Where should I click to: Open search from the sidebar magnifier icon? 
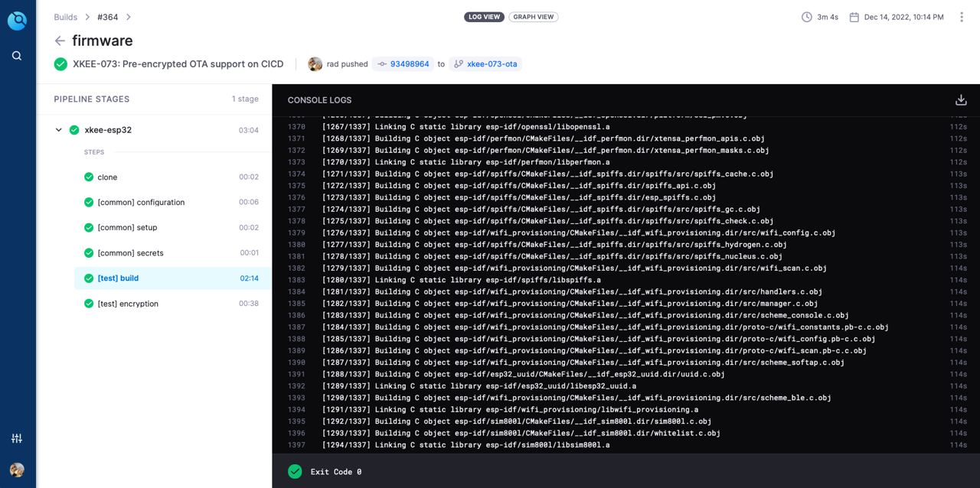click(17, 56)
